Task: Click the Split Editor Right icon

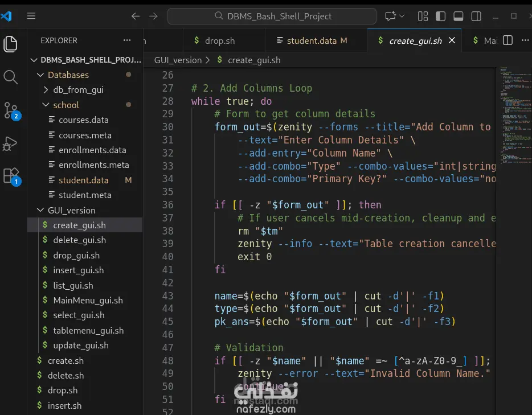Action: pos(508,40)
